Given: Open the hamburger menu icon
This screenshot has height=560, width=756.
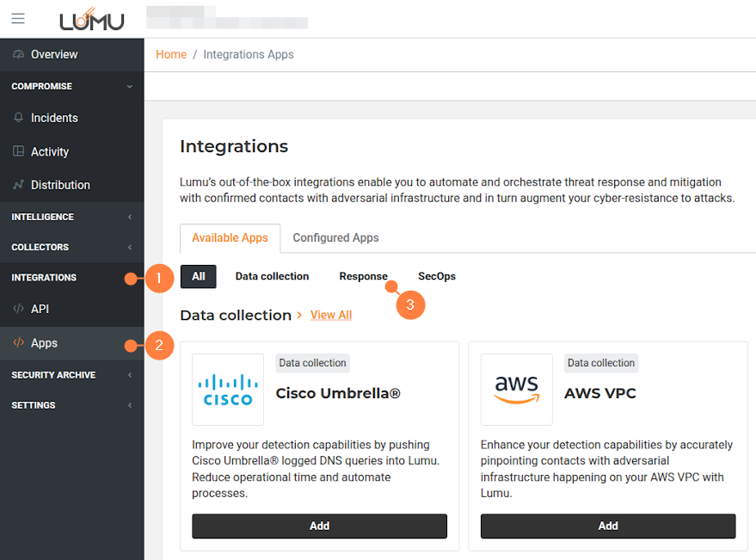Looking at the screenshot, I should [x=18, y=18].
